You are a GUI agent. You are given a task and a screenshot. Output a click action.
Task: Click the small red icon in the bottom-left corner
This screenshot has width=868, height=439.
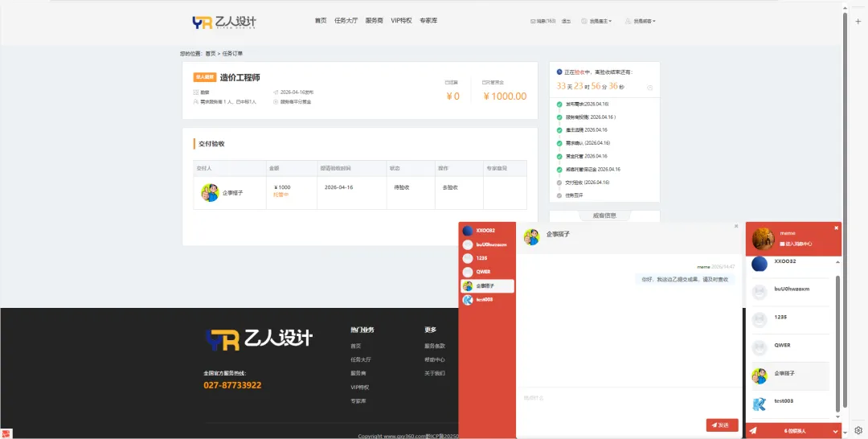[6, 433]
